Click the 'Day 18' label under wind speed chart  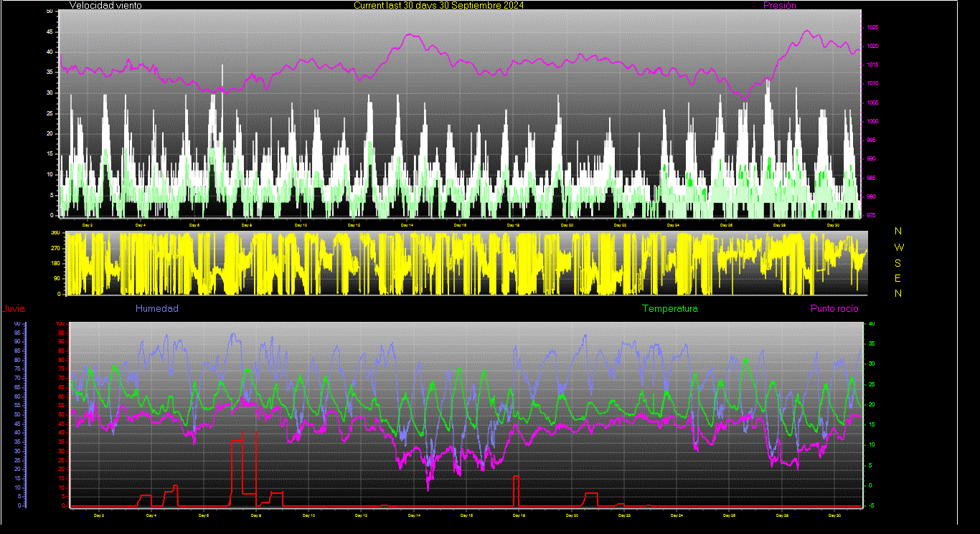pyautogui.click(x=513, y=225)
